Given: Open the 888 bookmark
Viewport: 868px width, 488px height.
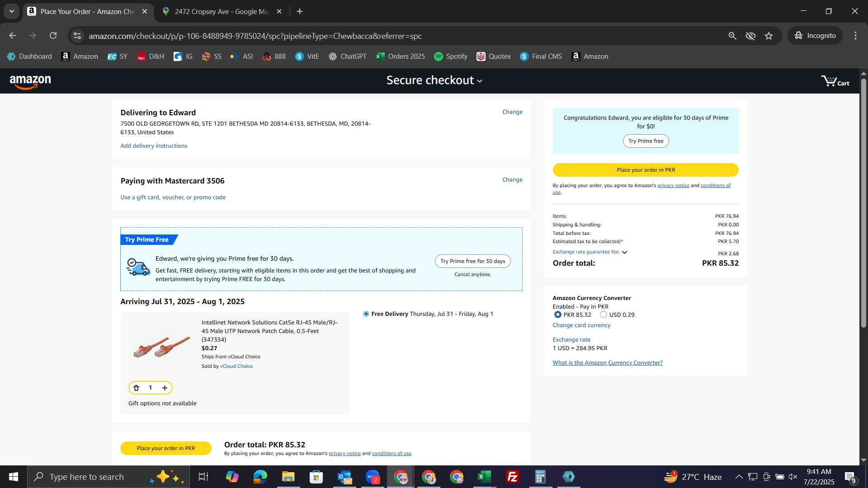Looking at the screenshot, I should pyautogui.click(x=274, y=56).
